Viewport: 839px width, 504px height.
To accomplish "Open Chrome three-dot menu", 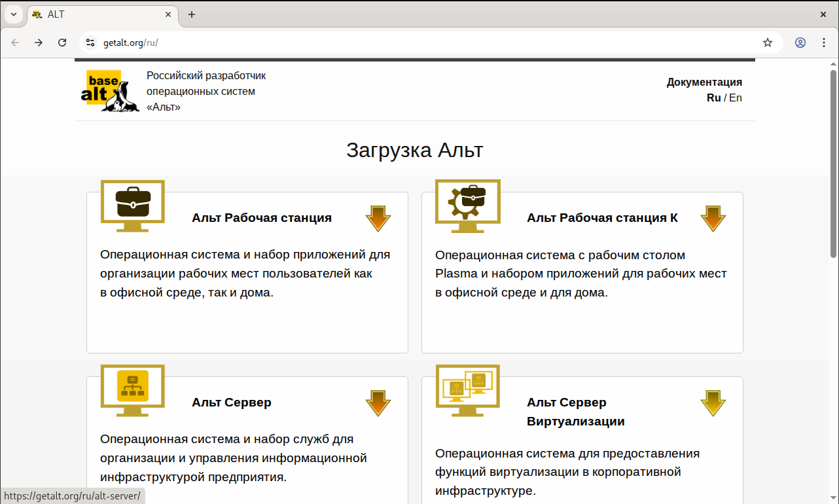I will [824, 43].
